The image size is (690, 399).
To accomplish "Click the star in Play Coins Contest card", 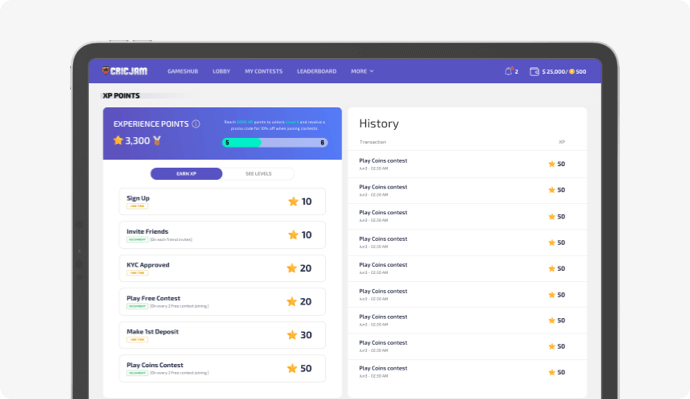I will click(292, 368).
